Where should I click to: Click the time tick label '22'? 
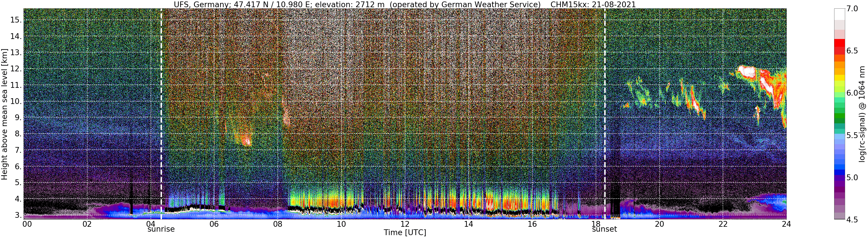coord(723,224)
